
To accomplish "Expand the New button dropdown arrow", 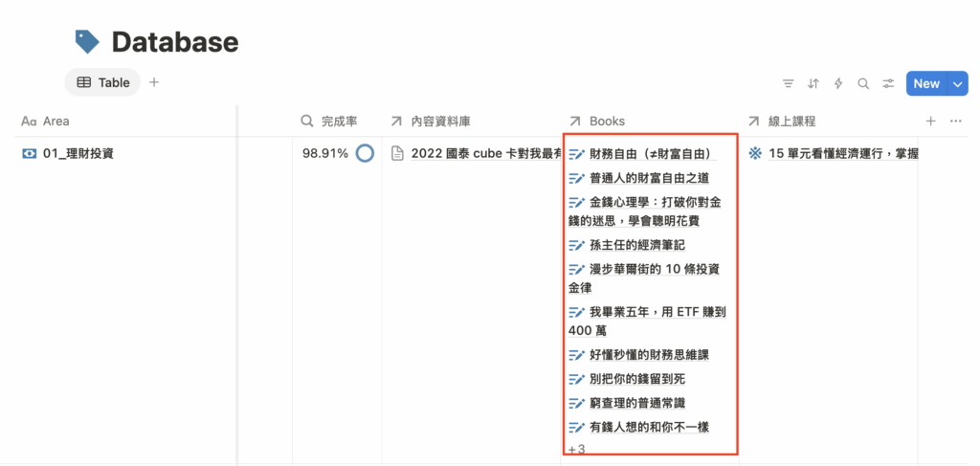I will (x=959, y=83).
